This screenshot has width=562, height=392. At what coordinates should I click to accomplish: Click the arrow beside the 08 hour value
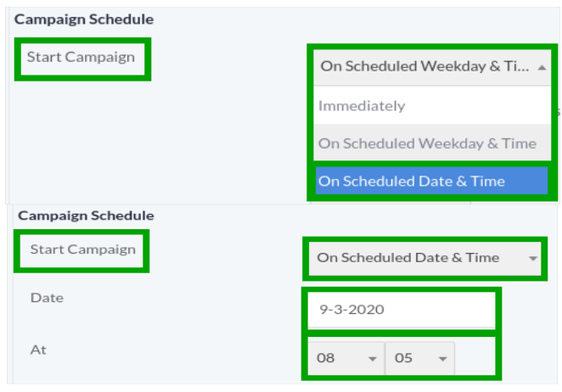[x=372, y=359]
